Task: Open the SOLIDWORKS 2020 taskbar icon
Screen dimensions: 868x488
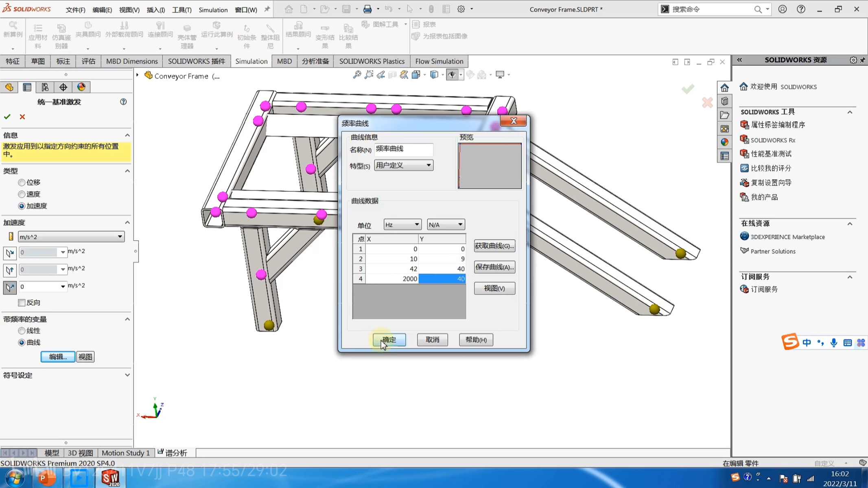Action: [x=110, y=477]
